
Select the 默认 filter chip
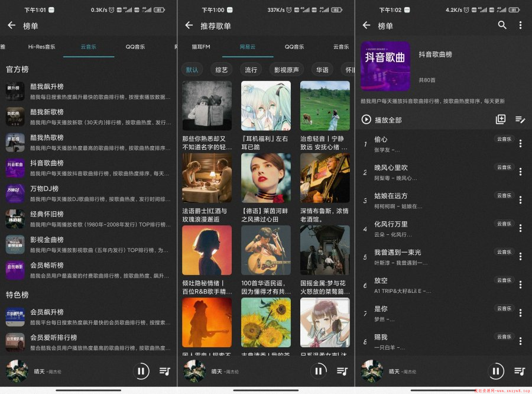tap(192, 70)
